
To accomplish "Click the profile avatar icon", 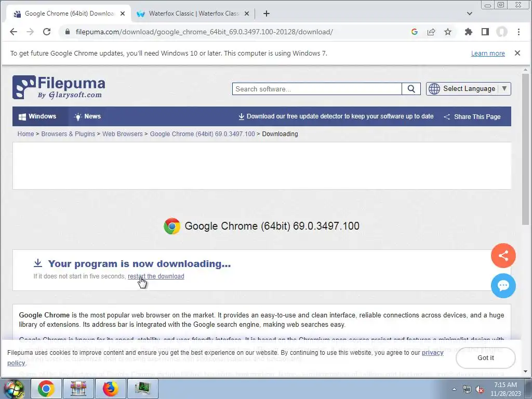I will click(502, 32).
